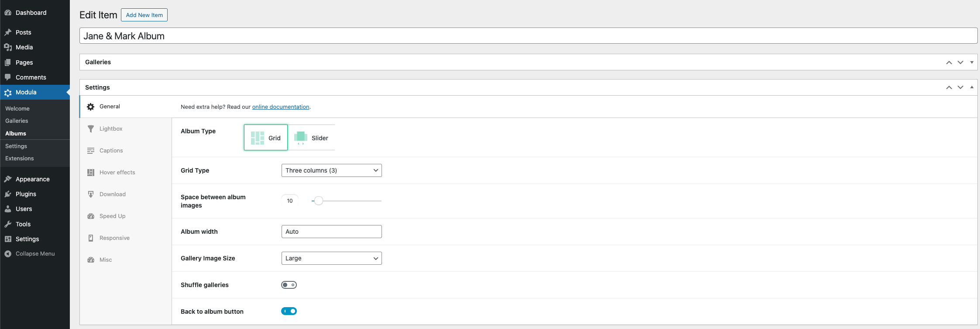Click the Lightbox funnel icon
This screenshot has height=329, width=980.
(91, 129)
